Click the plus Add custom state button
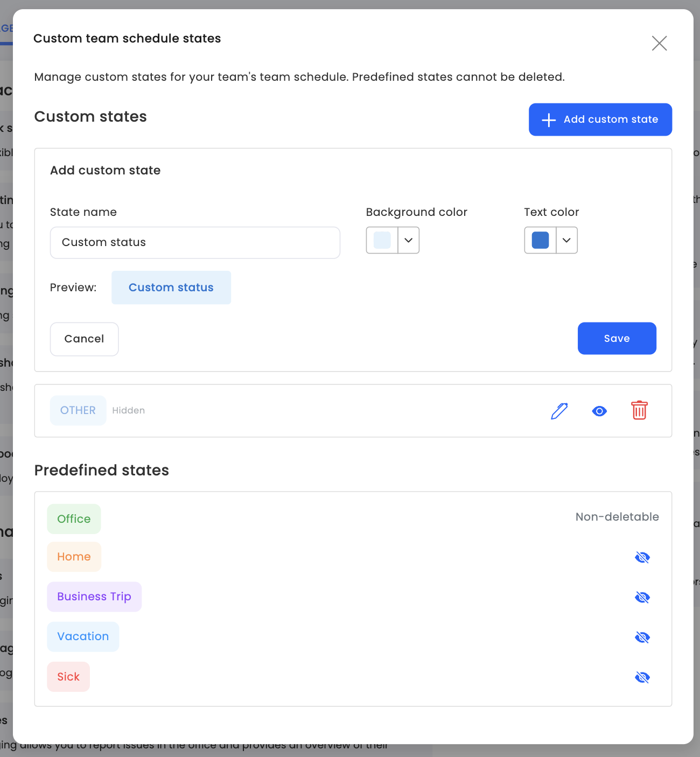700x757 pixels. 600,120
